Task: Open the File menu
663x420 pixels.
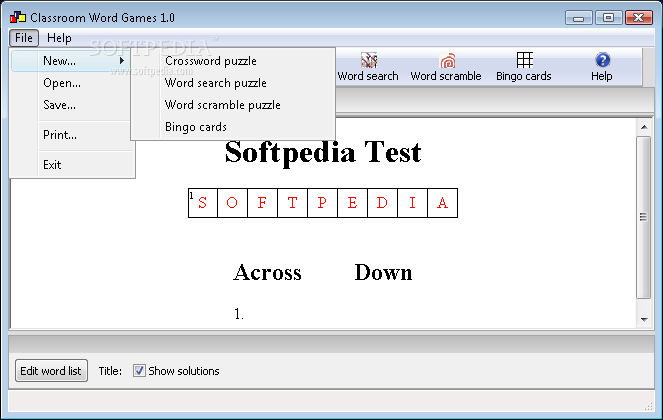Action: 24,38
